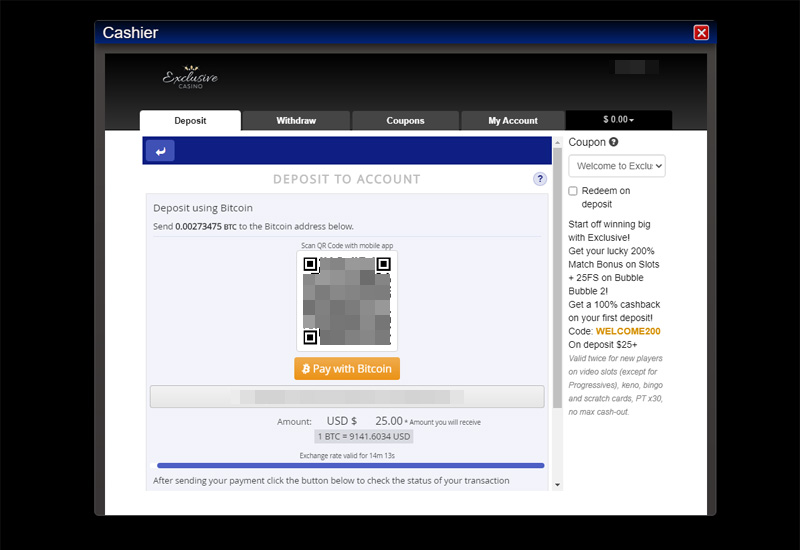Click the Pay with Bitcoin button

(x=347, y=368)
